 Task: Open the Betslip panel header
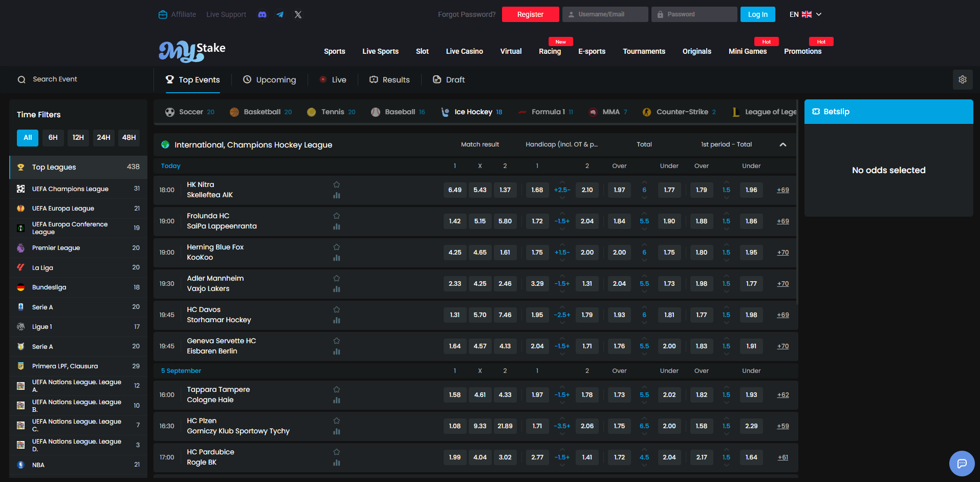[x=888, y=112]
